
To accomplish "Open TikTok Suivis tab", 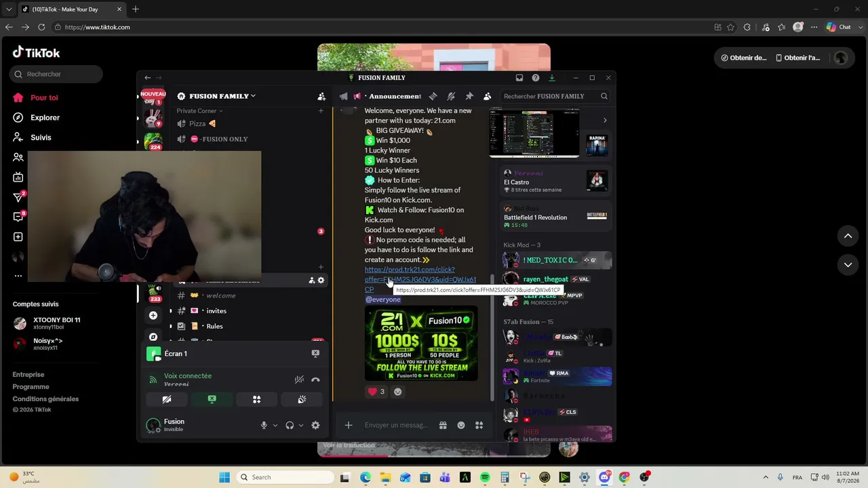I will [32, 138].
